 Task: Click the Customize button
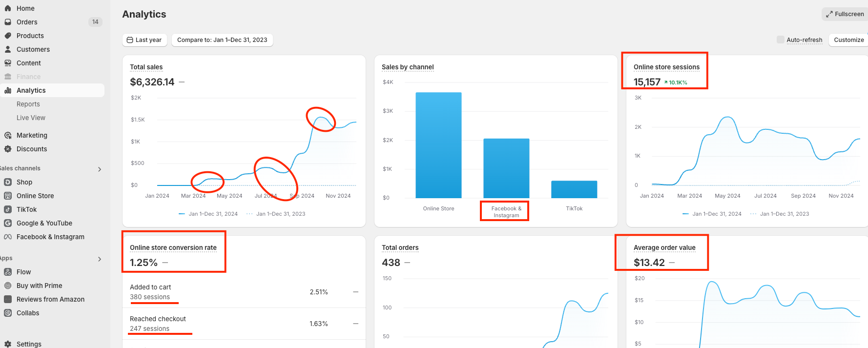click(x=848, y=40)
